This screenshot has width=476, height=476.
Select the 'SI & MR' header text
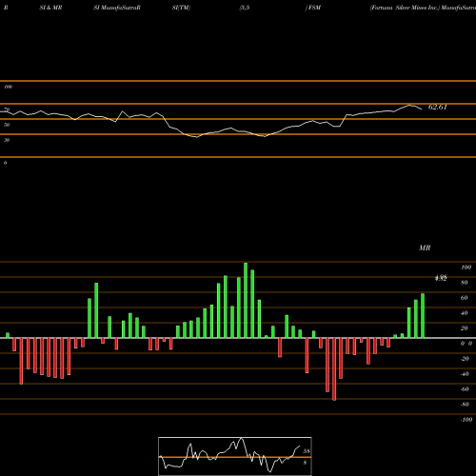click(50, 8)
